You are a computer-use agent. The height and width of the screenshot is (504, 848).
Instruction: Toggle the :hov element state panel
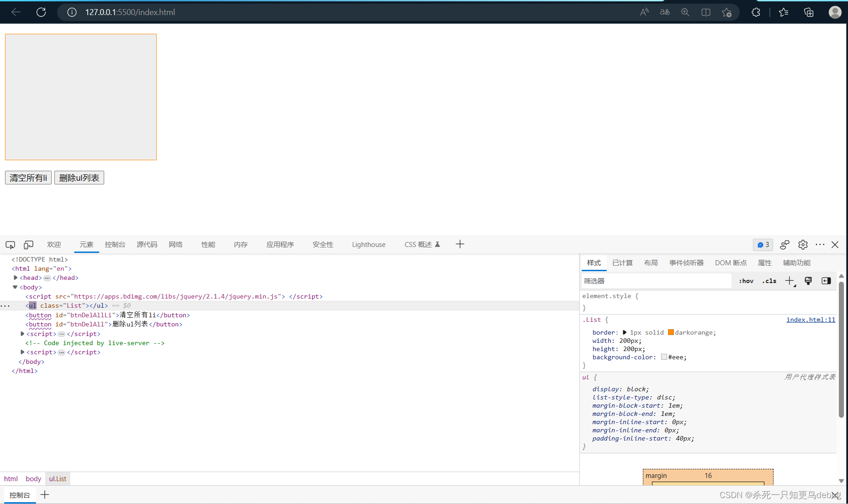746,281
